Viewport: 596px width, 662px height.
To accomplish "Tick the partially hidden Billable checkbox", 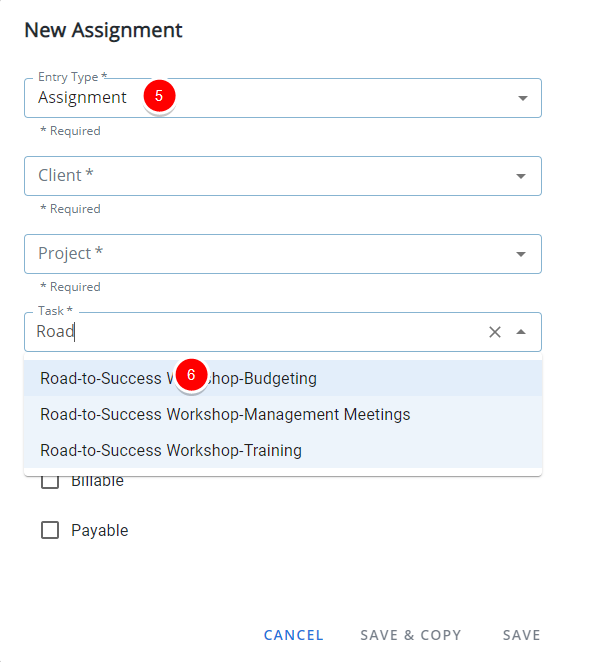I will coord(50,482).
